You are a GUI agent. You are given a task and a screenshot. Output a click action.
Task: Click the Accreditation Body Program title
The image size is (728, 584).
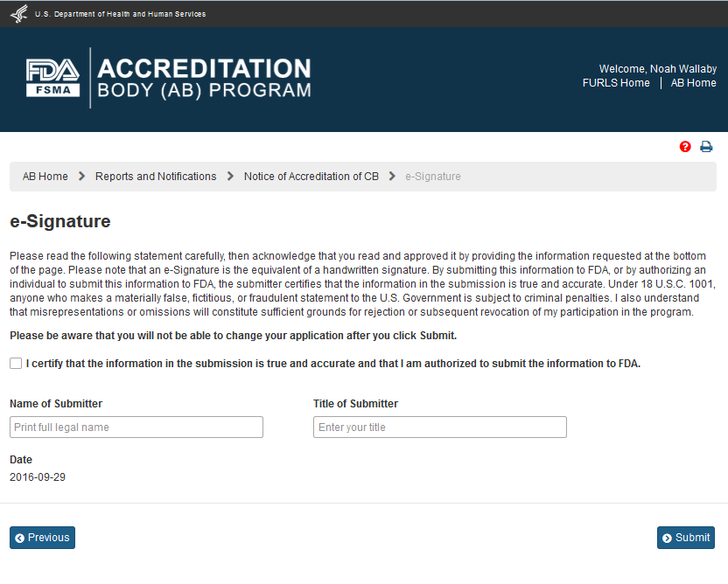tap(204, 79)
